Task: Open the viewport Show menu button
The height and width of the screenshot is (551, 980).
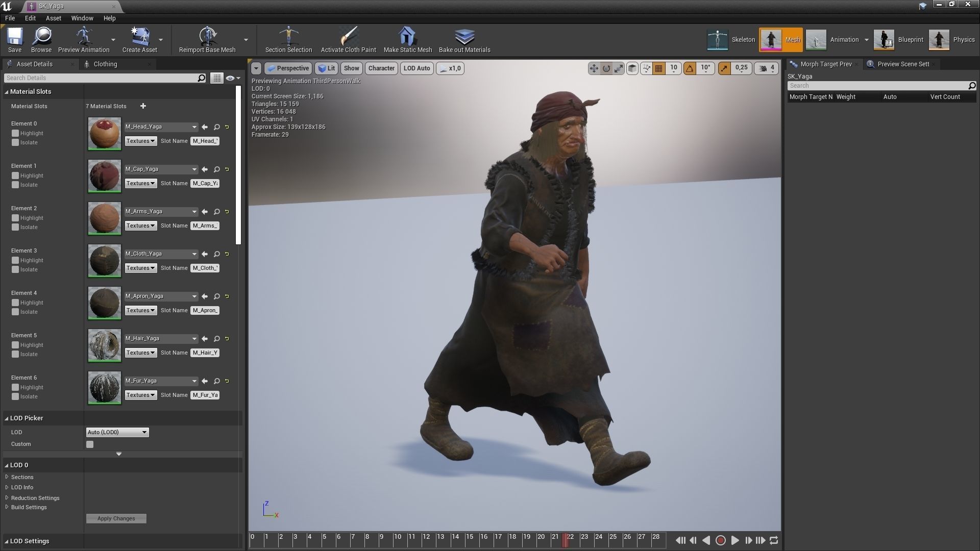Action: [351, 68]
